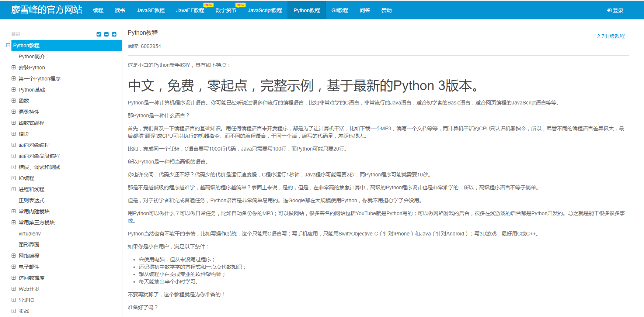Click the check-mark icon above the catalog
The width and height of the screenshot is (644, 317).
[98, 34]
